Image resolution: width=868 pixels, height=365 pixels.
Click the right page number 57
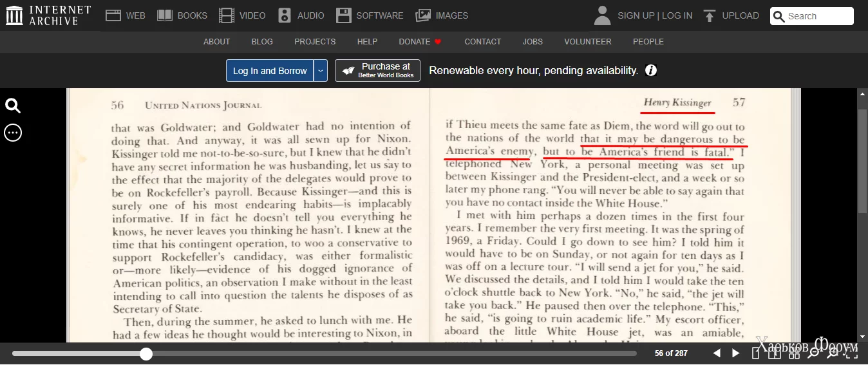point(739,102)
